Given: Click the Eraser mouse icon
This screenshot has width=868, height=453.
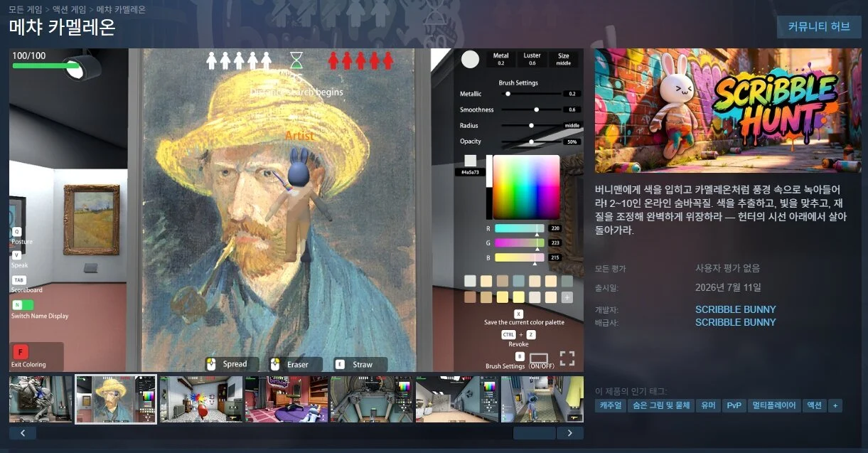Looking at the screenshot, I should (x=275, y=364).
